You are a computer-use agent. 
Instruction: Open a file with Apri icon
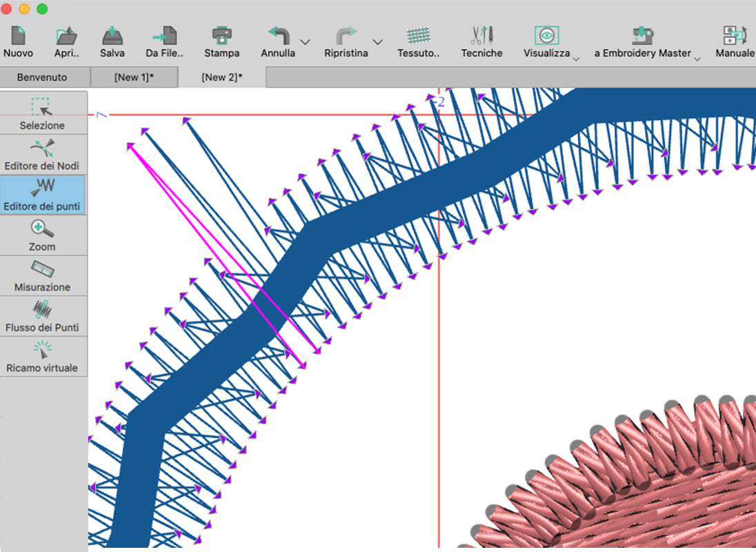[66, 36]
